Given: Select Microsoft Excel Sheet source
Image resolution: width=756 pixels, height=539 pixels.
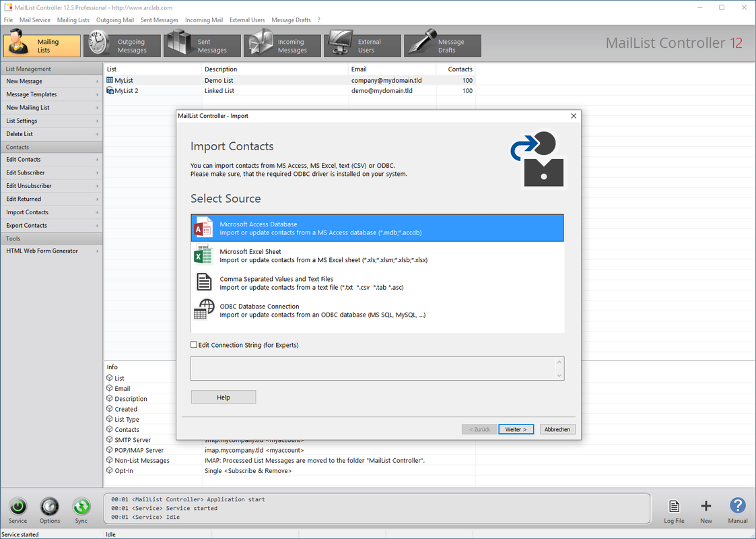Looking at the screenshot, I should [x=378, y=255].
